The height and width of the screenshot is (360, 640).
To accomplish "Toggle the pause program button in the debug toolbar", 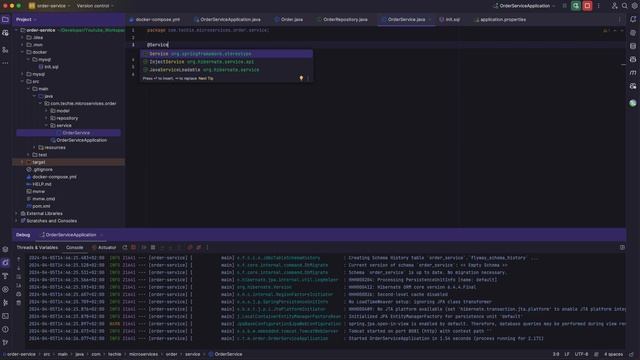I will pos(153,247).
